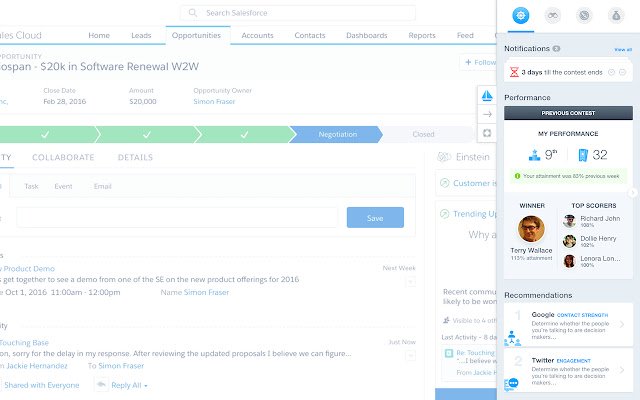
Task: Open the binoculars tab in side panel
Action: (553, 16)
